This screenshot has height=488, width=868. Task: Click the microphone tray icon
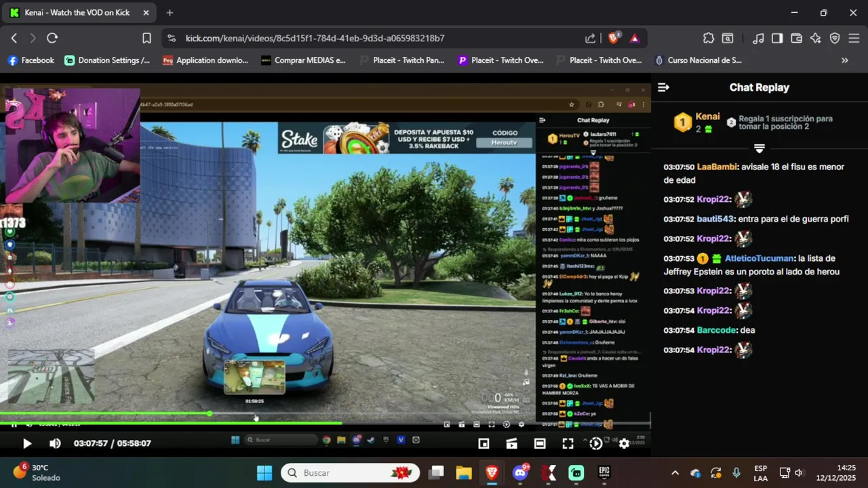[736, 473]
